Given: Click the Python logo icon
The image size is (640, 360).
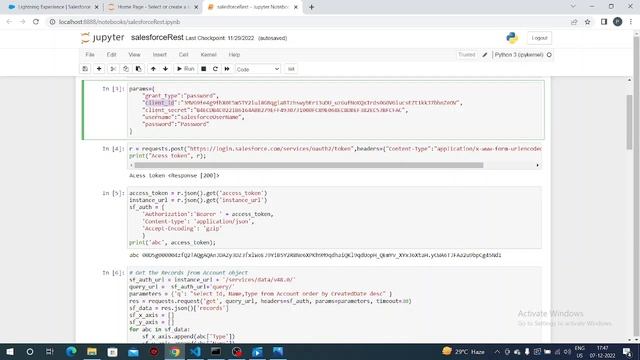Looking at the screenshot, I should [x=512, y=38].
